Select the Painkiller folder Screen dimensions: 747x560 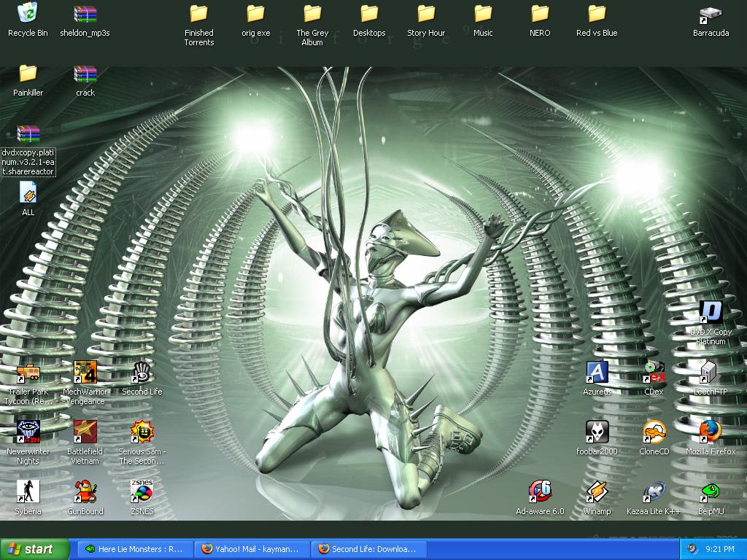[28, 74]
